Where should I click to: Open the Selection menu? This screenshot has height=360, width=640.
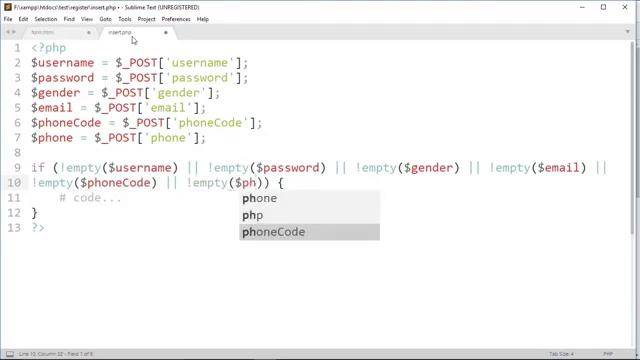tap(46, 19)
